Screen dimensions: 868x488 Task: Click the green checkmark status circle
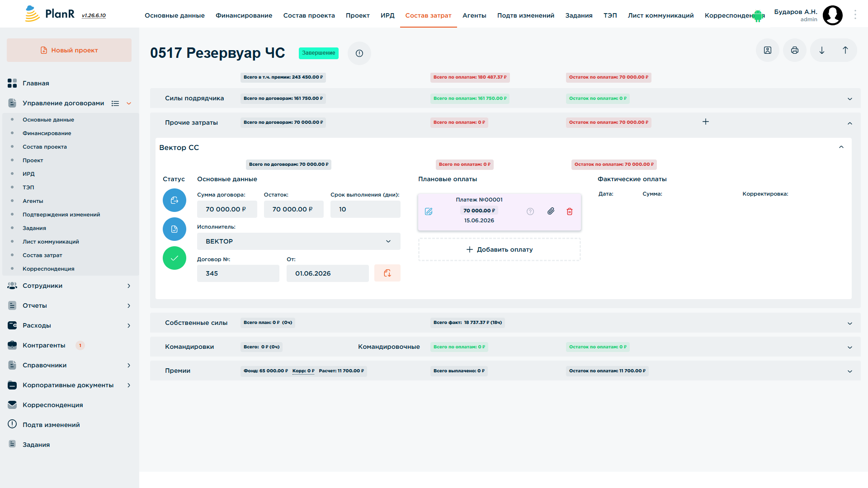[175, 258]
